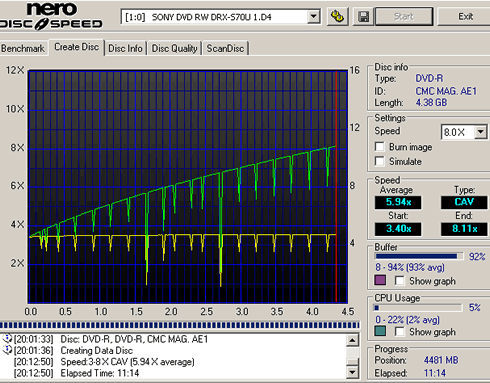This screenshot has width=490, height=383.
Task: Check Show graph under CPU Usage
Action: (x=399, y=332)
